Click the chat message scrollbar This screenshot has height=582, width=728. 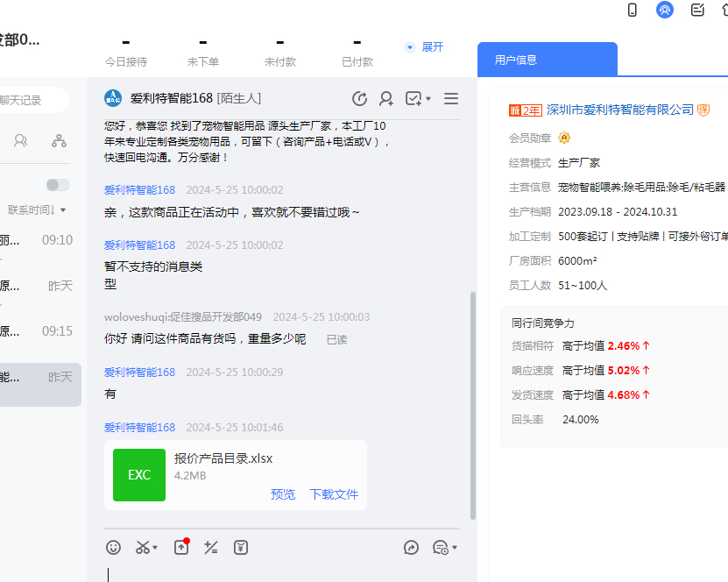pyautogui.click(x=474, y=403)
